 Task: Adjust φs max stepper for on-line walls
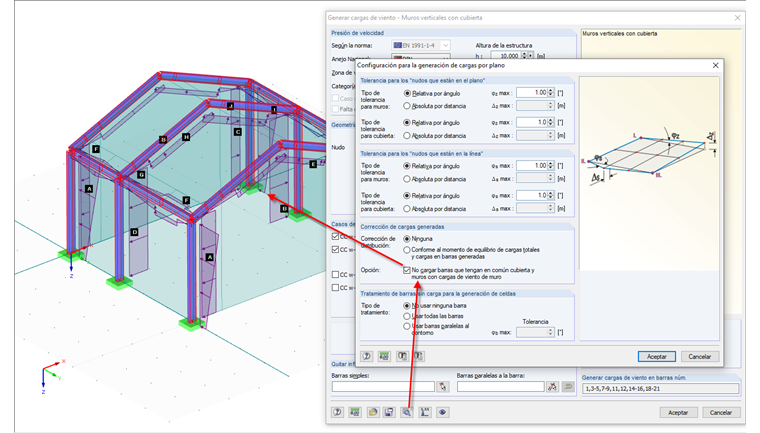pyautogui.click(x=551, y=166)
